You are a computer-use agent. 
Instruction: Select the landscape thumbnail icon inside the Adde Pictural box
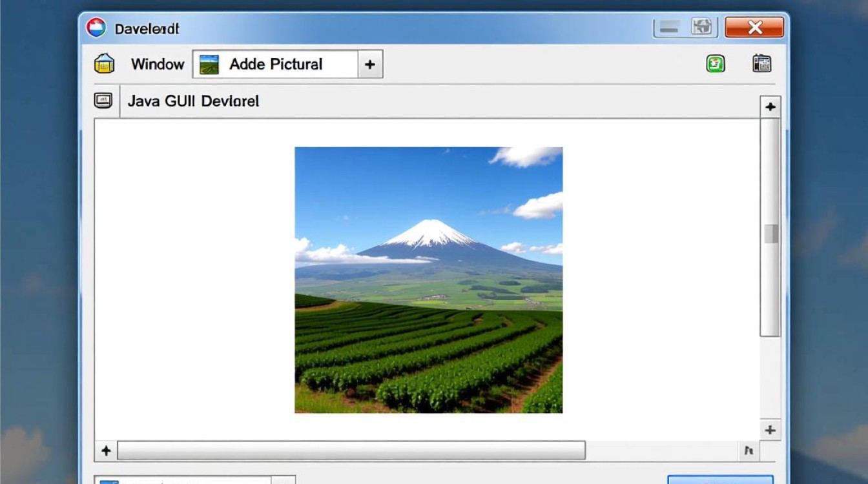click(x=208, y=64)
